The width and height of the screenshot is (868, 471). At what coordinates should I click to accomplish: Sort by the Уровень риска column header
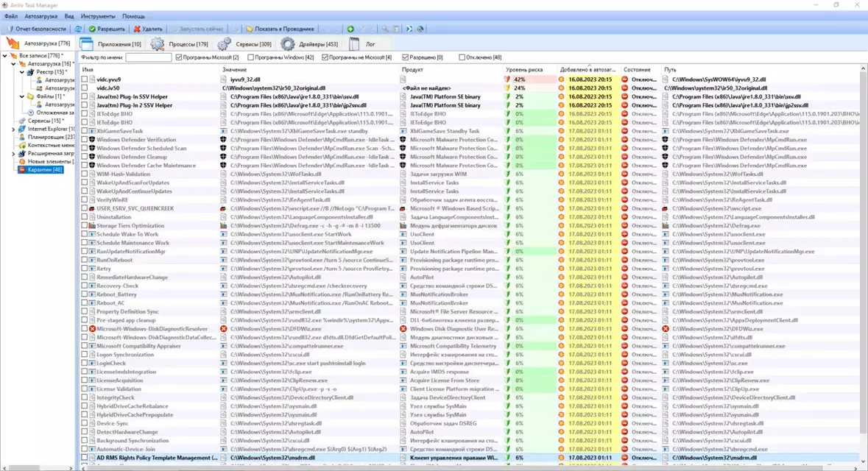[529, 70]
